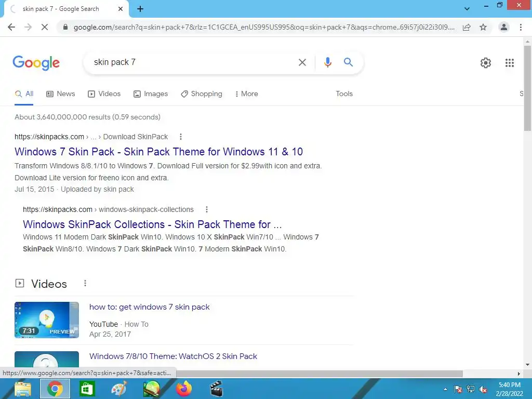
Task: Close the skin pack 7 tab
Action: click(x=121, y=9)
